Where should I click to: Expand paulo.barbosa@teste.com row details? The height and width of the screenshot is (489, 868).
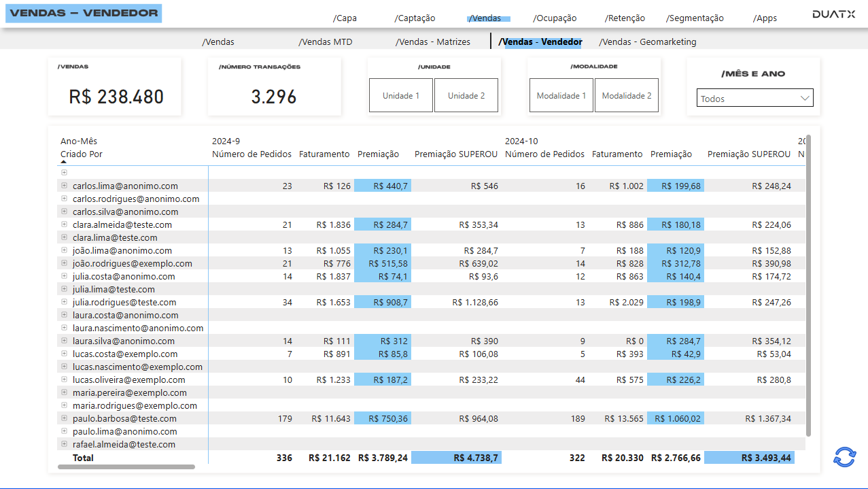[63, 418]
